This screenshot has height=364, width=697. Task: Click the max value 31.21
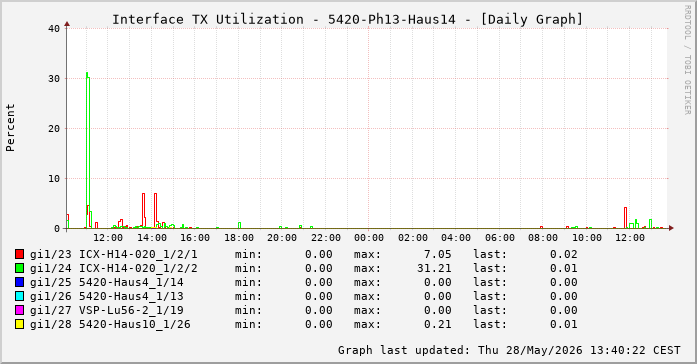(x=434, y=268)
